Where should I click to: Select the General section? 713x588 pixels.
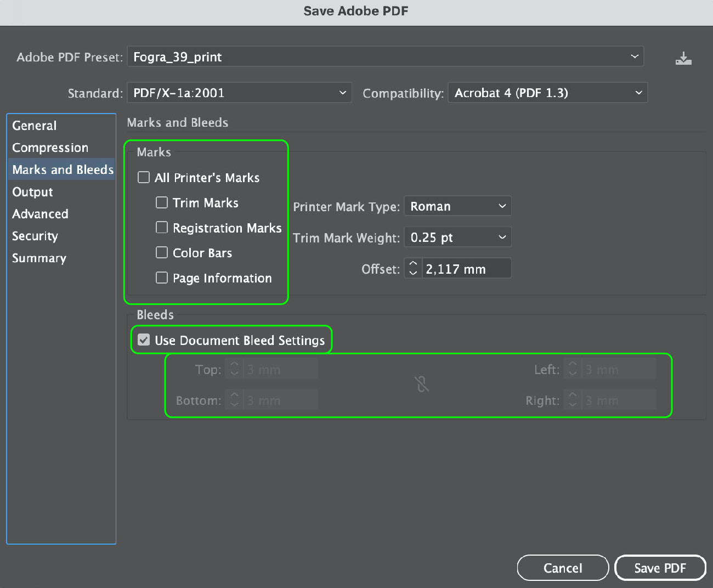(x=61, y=126)
